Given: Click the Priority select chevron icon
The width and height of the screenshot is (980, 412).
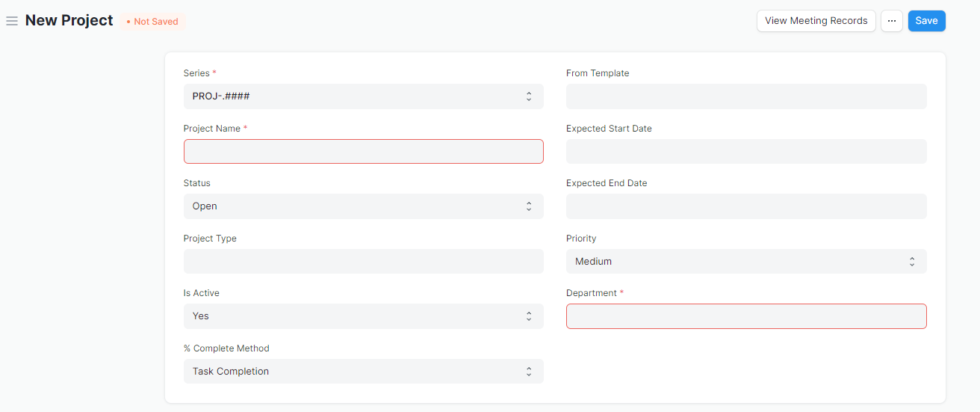Looking at the screenshot, I should point(912,262).
